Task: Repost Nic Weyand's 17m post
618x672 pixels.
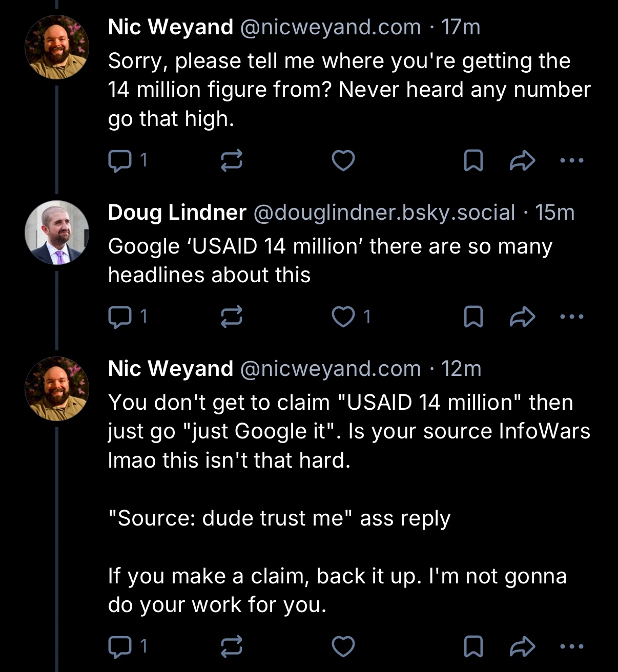Action: [231, 161]
